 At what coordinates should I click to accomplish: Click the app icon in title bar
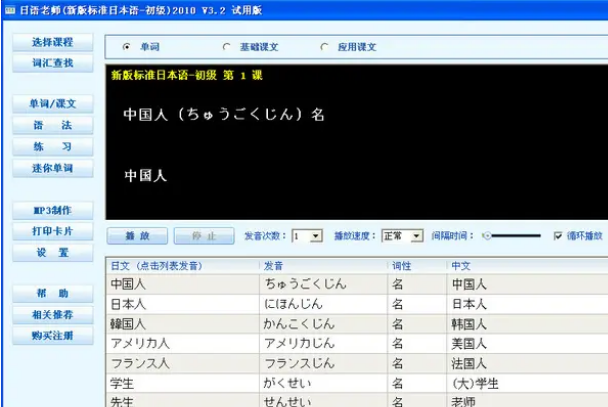click(x=10, y=10)
